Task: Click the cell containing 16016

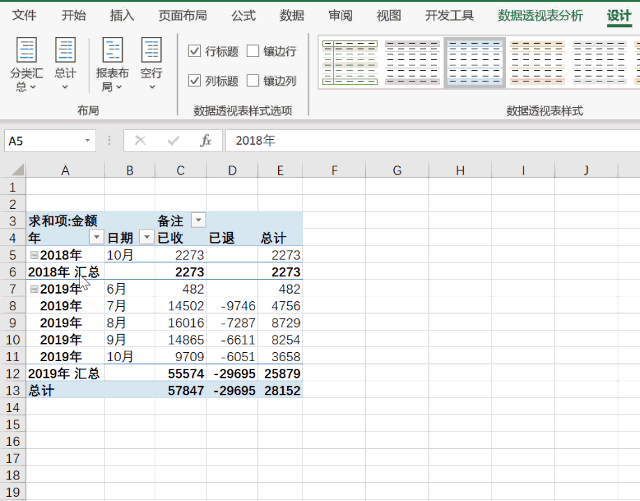Action: click(x=181, y=323)
